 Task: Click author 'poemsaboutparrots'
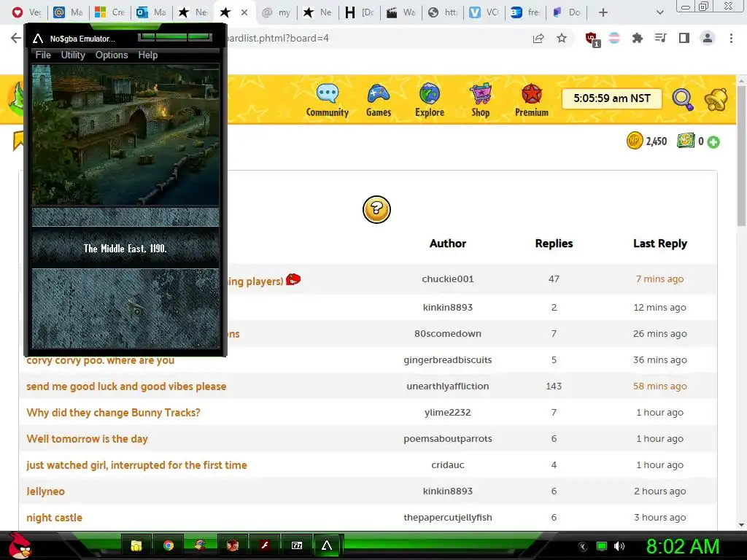tap(448, 438)
